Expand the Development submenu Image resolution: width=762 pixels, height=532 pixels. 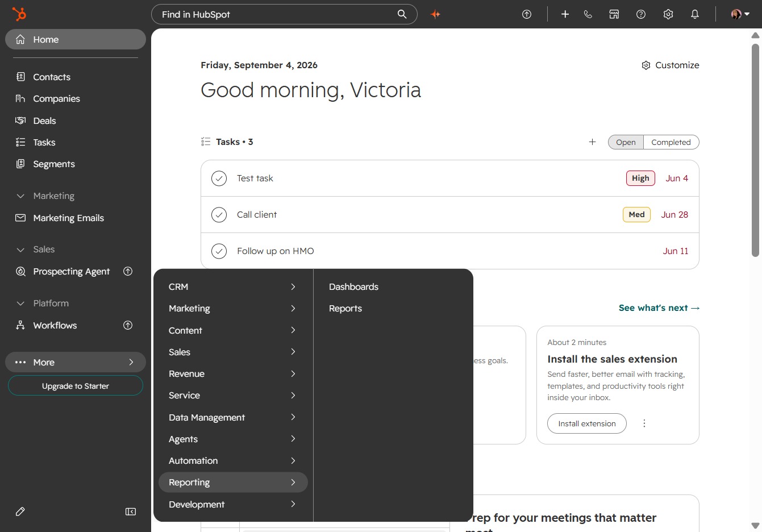pos(233,504)
